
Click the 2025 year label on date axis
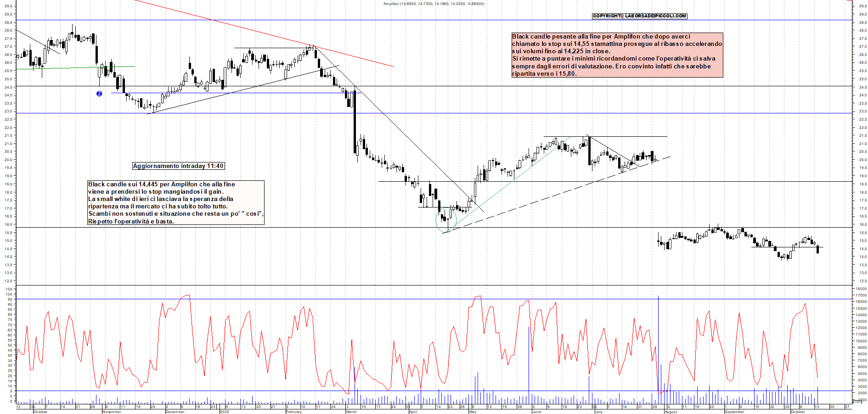[x=224, y=412]
